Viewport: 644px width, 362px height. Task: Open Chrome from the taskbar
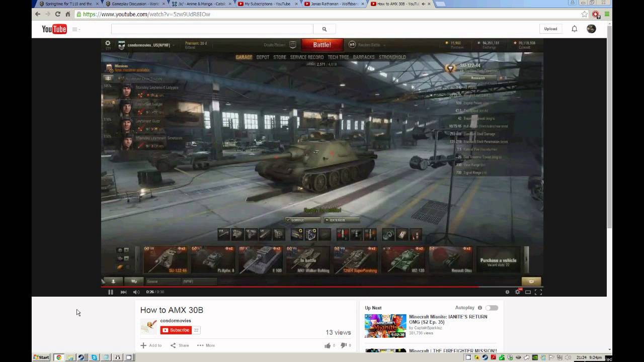coord(59,357)
